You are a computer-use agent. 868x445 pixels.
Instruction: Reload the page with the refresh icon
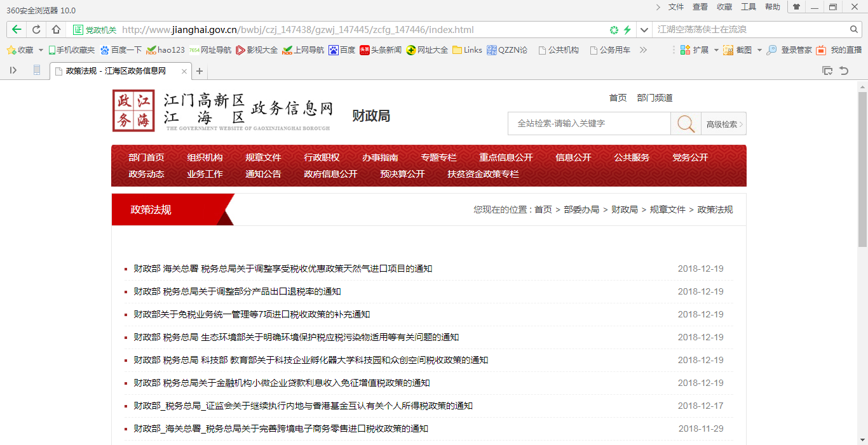click(36, 30)
